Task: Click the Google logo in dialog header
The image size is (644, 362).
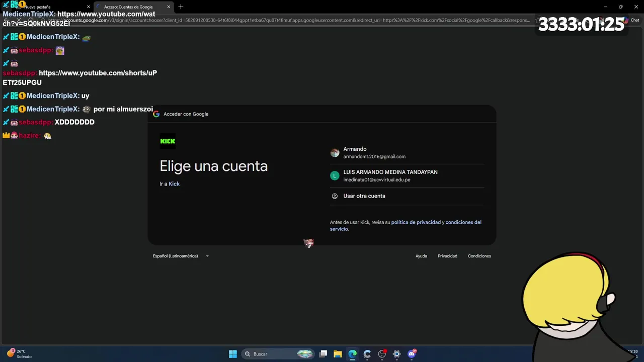Action: (x=156, y=114)
